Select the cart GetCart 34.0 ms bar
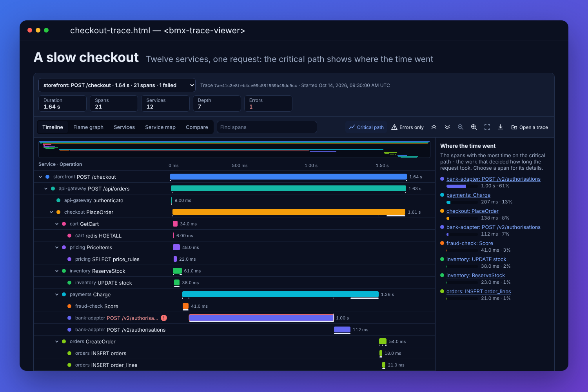The height and width of the screenshot is (392, 588). (175, 224)
